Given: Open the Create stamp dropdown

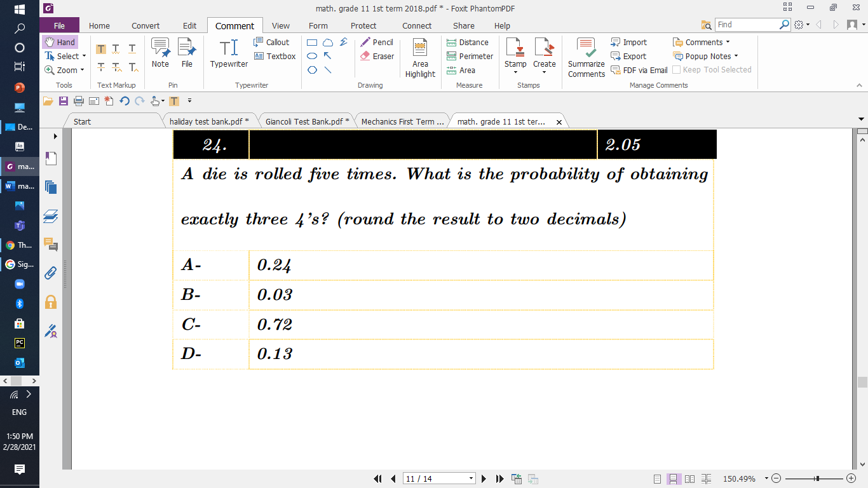Looking at the screenshot, I should (544, 72).
